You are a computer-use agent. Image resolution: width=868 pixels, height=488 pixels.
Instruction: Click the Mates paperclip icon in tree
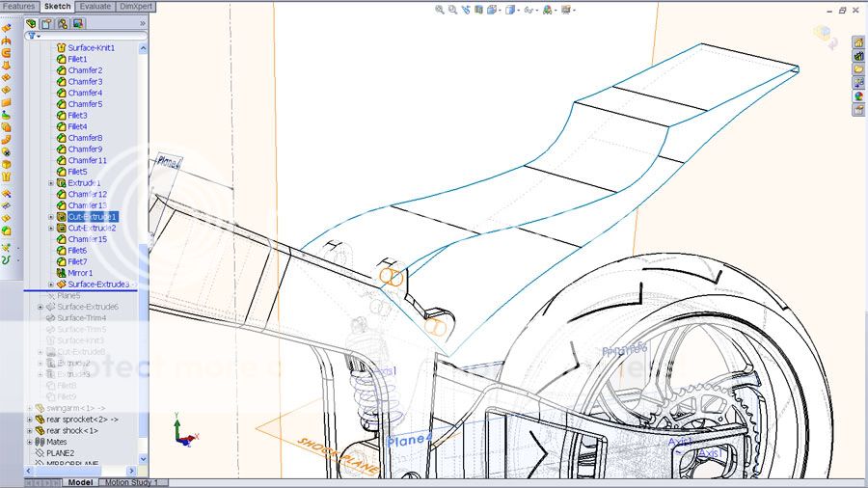click(40, 442)
